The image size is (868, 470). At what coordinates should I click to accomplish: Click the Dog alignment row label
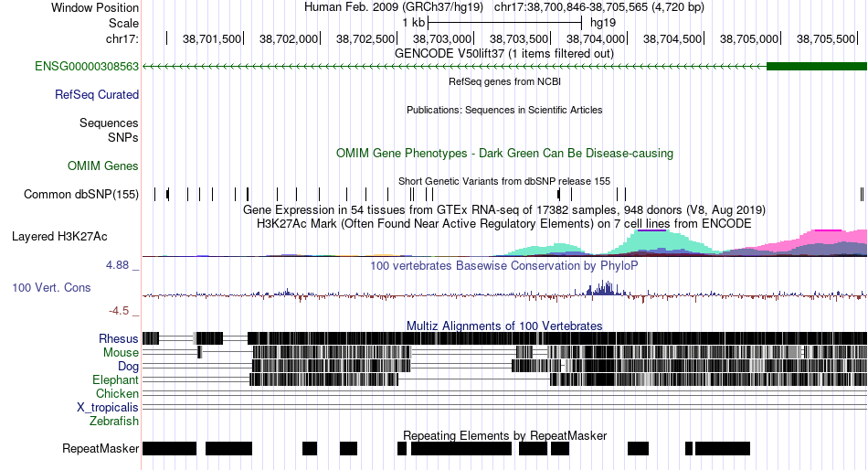point(128,367)
